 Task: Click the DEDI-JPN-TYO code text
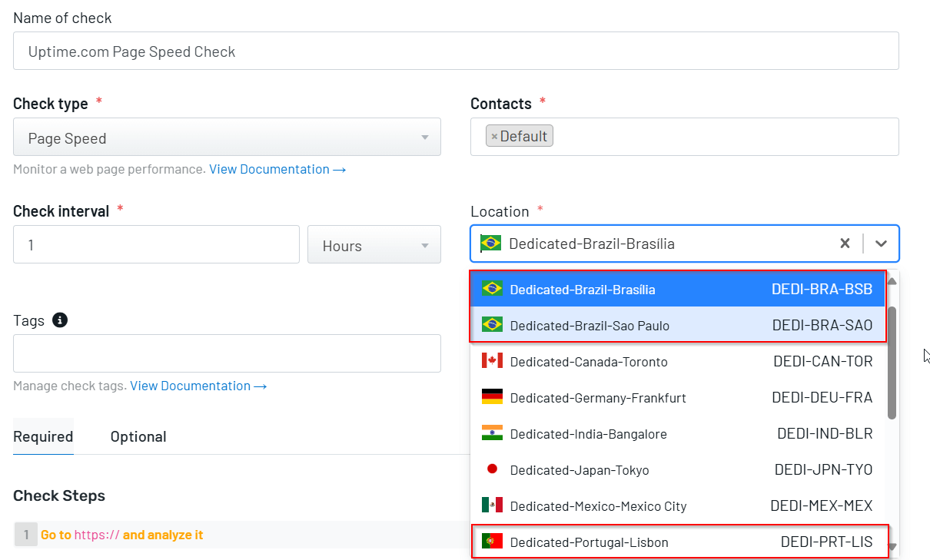click(823, 469)
